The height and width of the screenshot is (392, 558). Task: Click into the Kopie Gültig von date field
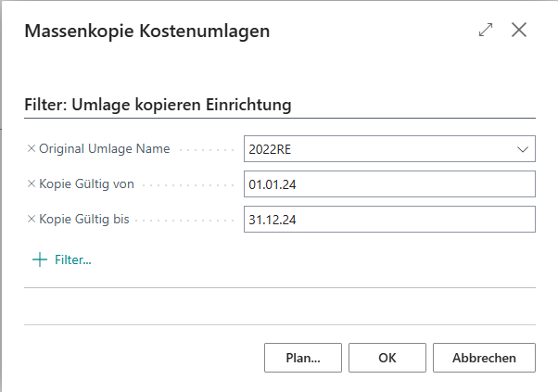[389, 183]
